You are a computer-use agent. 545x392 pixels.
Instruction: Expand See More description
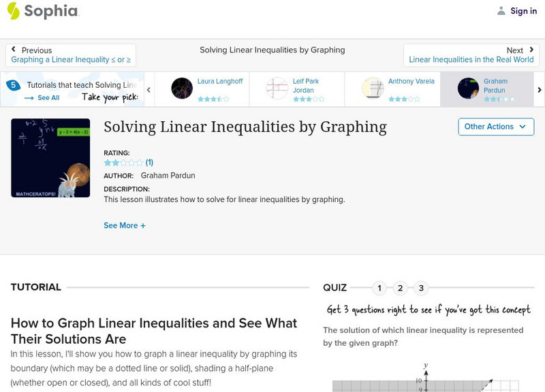(124, 225)
